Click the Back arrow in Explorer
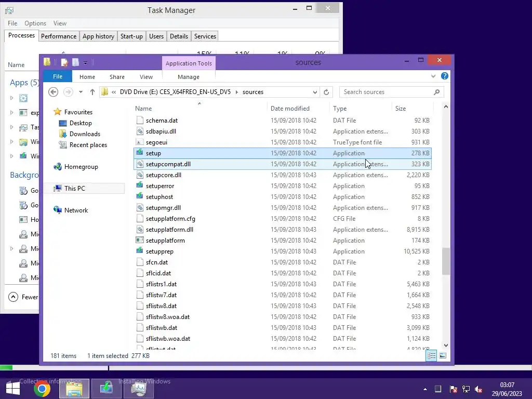 [x=54, y=92]
